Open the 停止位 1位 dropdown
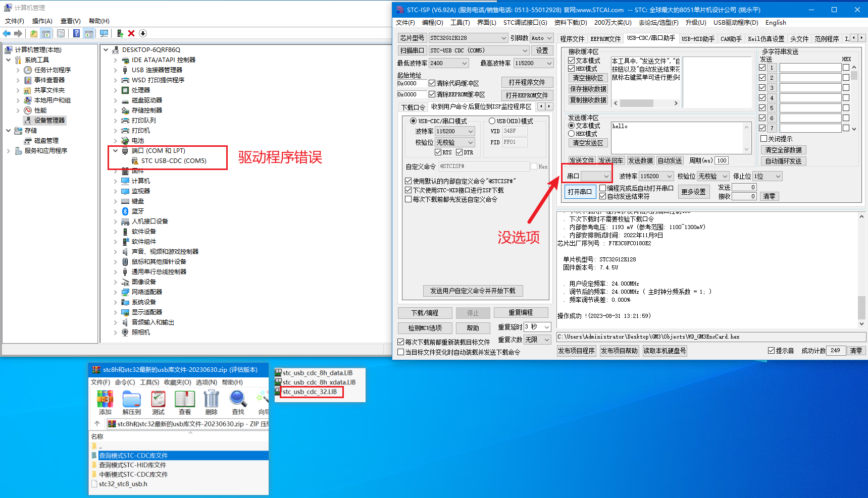The width and height of the screenshot is (868, 498). [768, 176]
